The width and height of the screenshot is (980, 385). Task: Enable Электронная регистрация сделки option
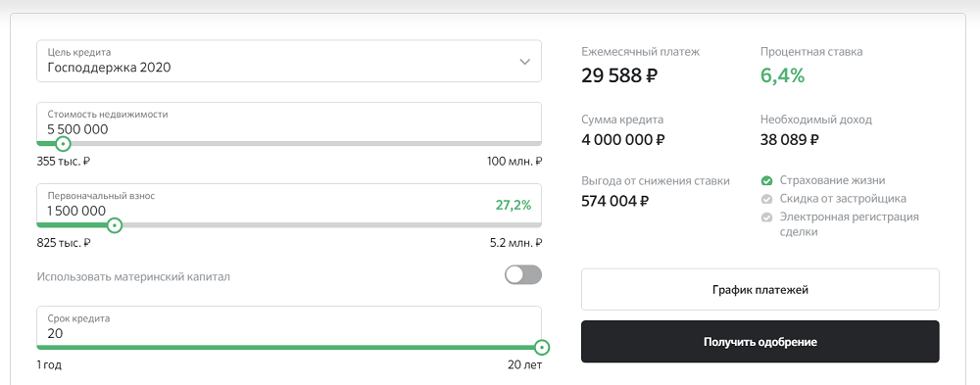tap(840, 224)
